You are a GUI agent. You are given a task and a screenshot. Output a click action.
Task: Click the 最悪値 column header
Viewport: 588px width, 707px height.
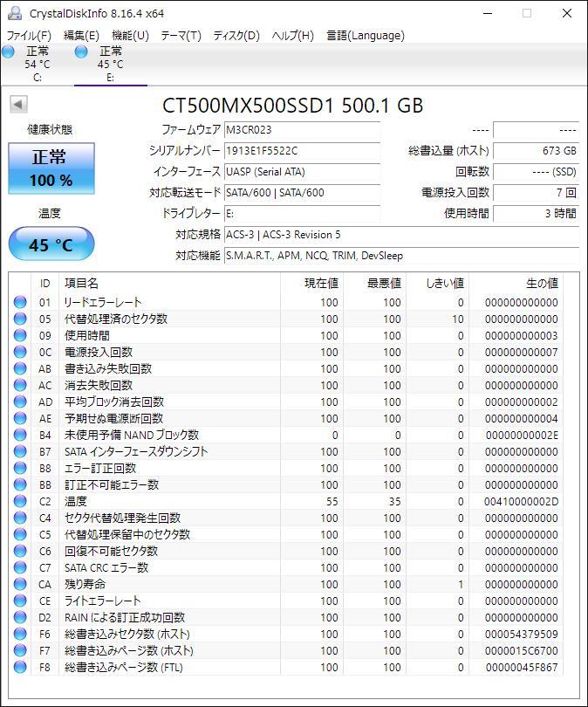(375, 283)
